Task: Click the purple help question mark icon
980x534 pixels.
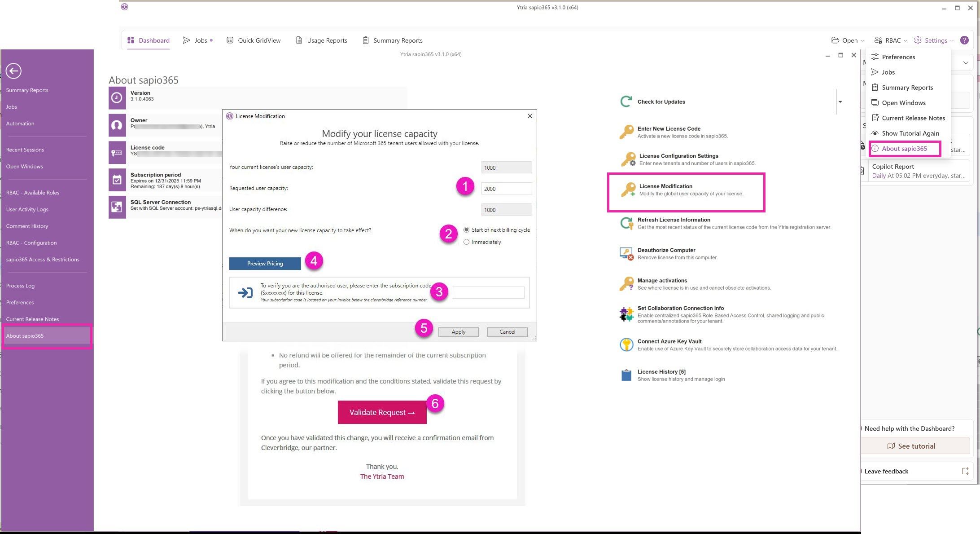Action: pyautogui.click(x=964, y=40)
